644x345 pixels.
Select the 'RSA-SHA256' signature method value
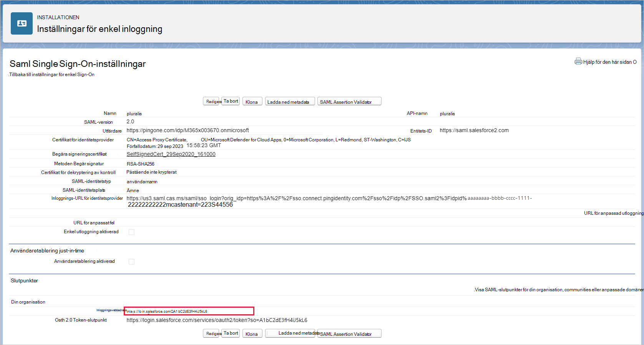[141, 164]
